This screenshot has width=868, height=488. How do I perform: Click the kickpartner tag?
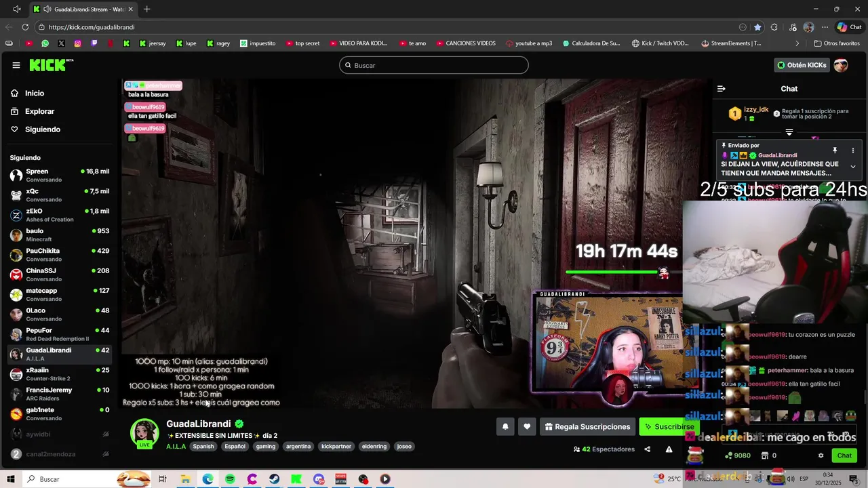(x=336, y=447)
